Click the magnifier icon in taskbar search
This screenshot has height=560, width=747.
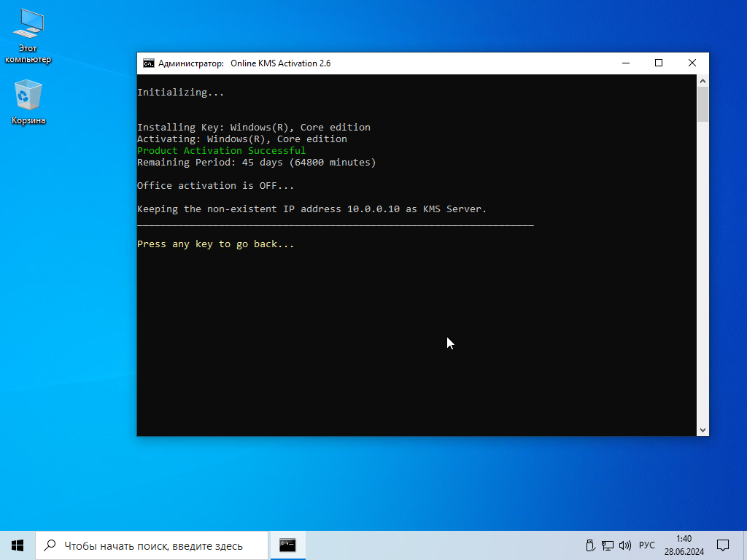(x=50, y=545)
